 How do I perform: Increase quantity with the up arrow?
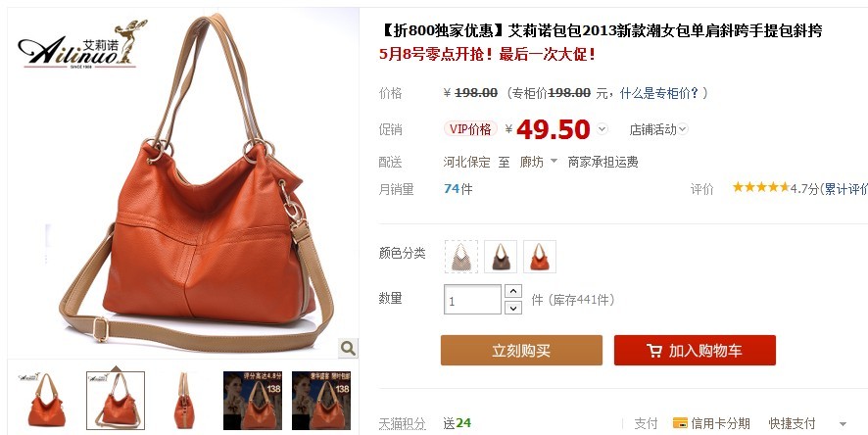pos(513,291)
